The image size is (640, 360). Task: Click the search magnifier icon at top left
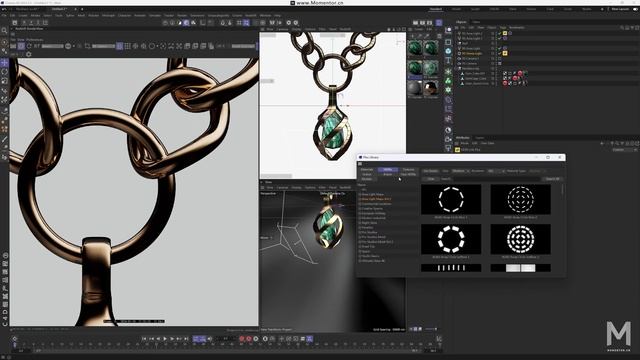(x=4, y=31)
